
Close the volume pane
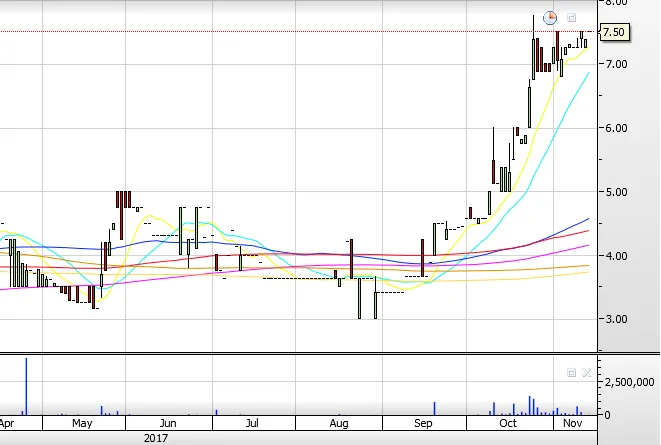[x=586, y=373]
